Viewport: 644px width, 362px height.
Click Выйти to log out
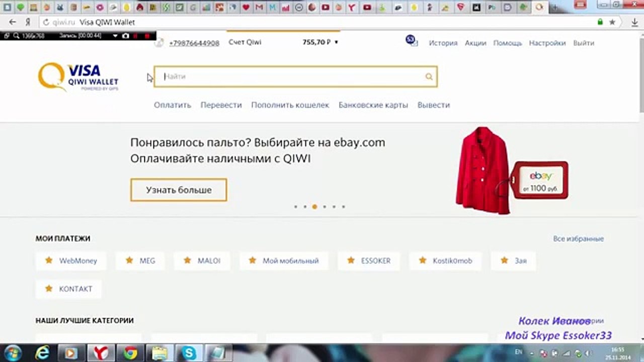click(584, 43)
